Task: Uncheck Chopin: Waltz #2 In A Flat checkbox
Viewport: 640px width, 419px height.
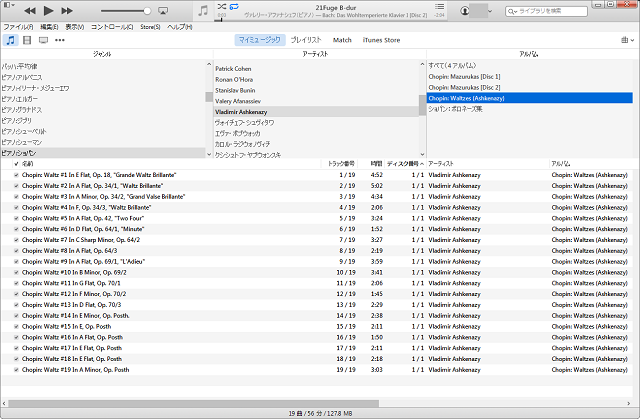Action: point(16,186)
